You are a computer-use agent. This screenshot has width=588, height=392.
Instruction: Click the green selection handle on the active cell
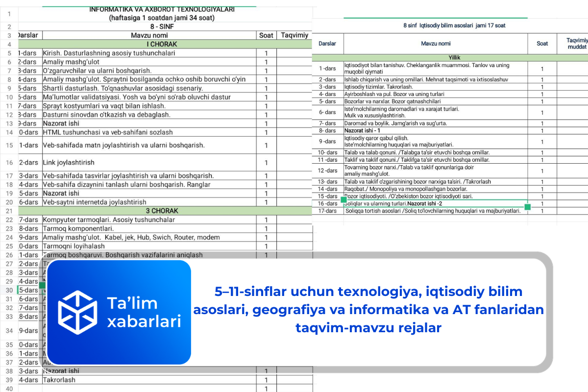pyautogui.click(x=527, y=207)
